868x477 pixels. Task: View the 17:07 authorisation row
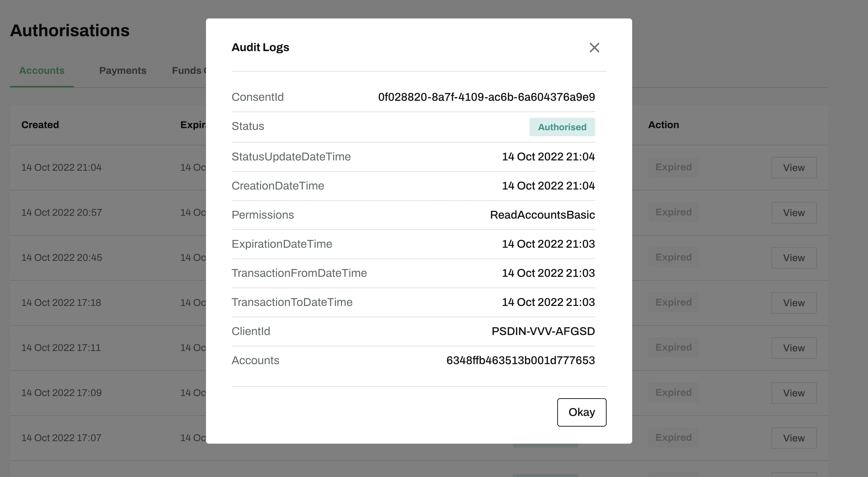(793, 438)
